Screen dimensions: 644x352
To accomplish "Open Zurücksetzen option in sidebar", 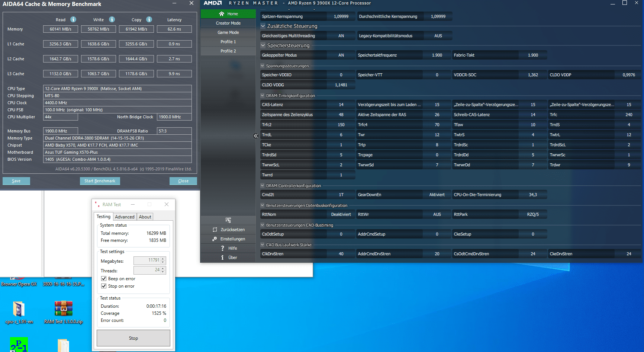I will click(228, 230).
